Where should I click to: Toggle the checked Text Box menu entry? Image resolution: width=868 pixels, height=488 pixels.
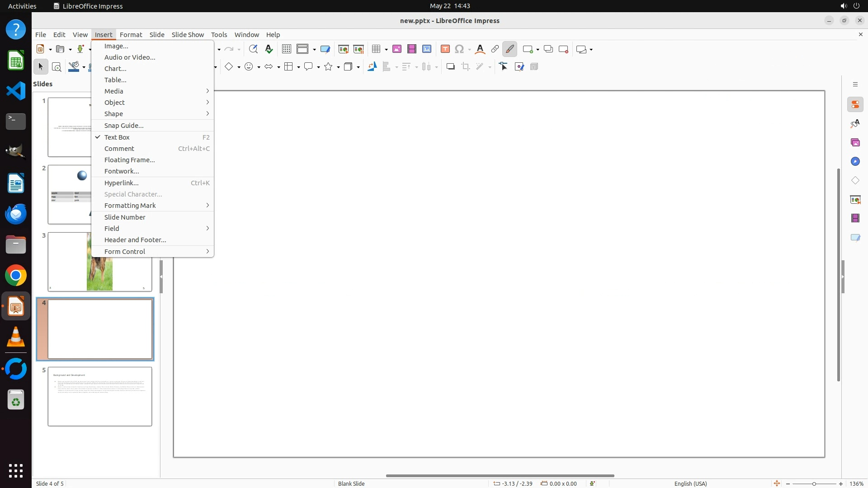117,137
